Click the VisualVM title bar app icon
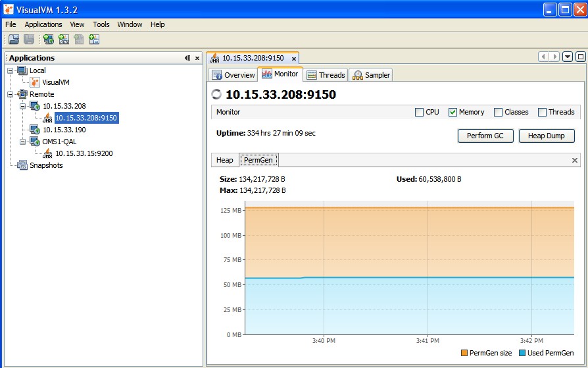Screen dimensions: 588x368 [9, 9]
